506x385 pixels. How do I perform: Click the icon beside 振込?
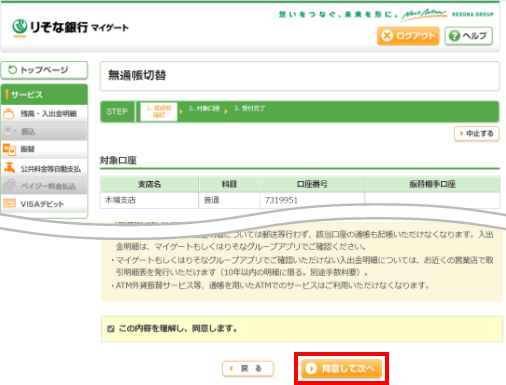pyautogui.click(x=10, y=131)
